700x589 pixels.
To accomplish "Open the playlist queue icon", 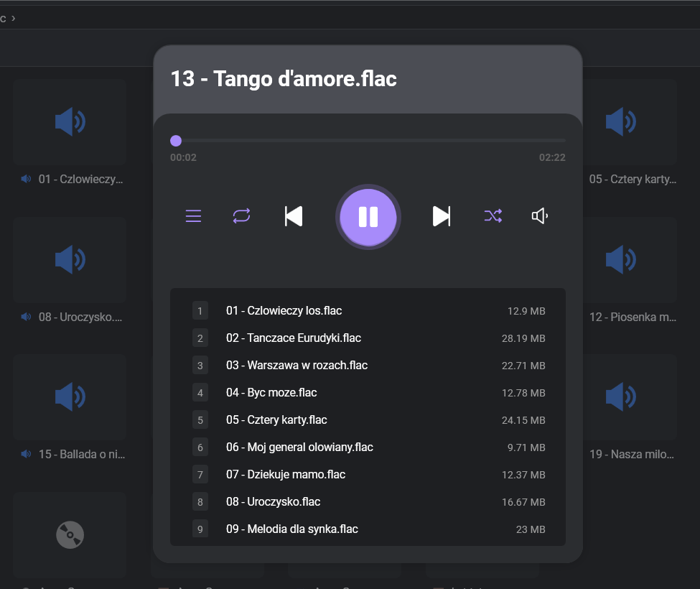I will (x=193, y=215).
